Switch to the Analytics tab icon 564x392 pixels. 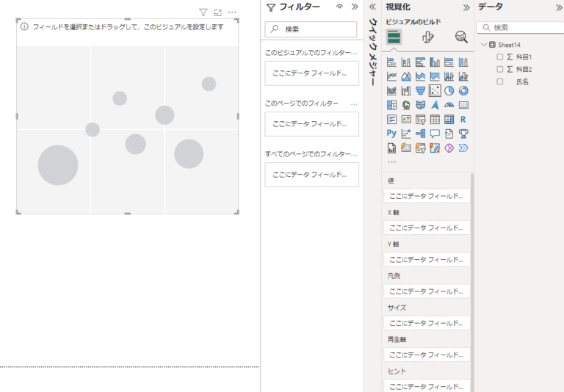461,37
